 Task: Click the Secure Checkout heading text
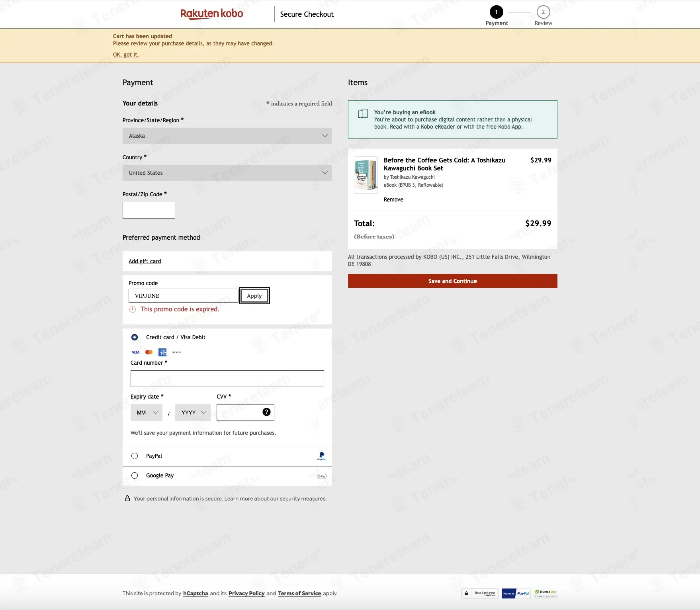click(x=307, y=14)
